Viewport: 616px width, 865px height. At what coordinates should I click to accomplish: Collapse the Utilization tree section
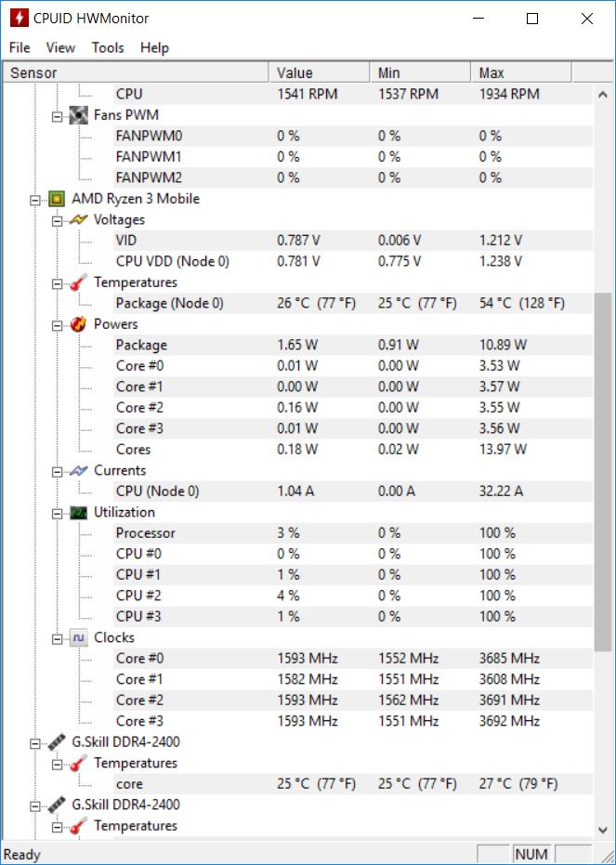click(x=58, y=513)
